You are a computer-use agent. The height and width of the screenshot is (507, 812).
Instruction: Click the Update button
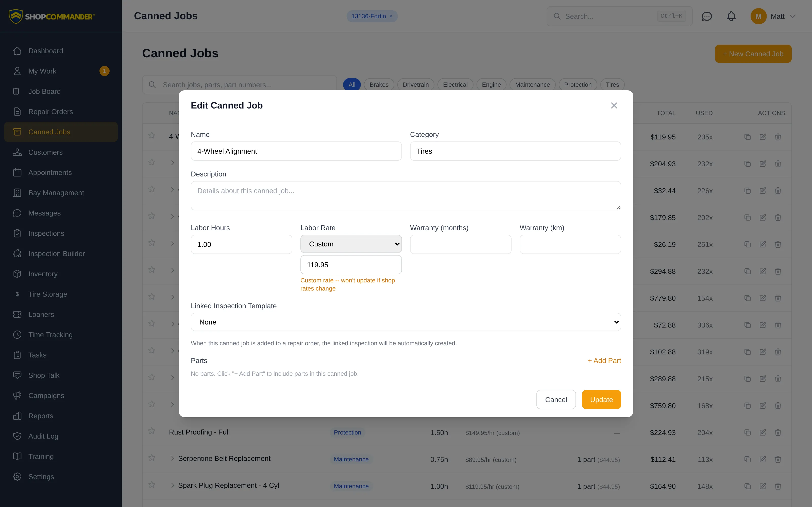click(x=601, y=399)
